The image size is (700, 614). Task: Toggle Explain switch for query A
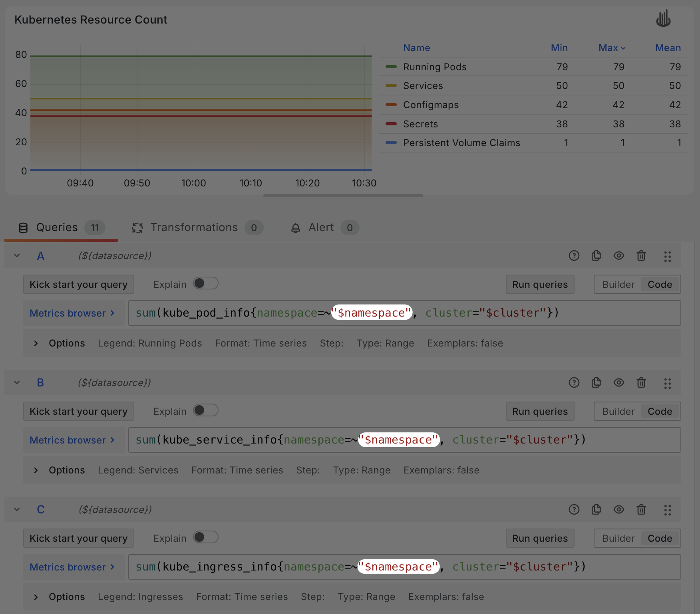[x=206, y=283]
